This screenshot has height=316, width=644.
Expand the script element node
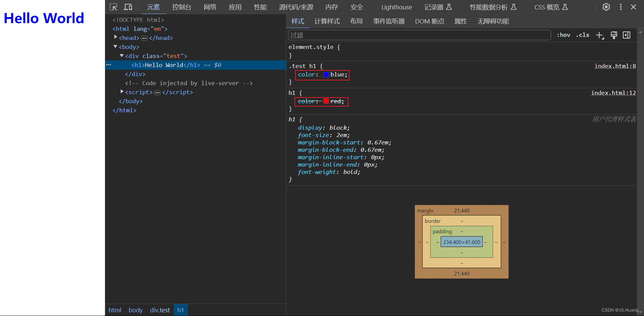tap(122, 91)
